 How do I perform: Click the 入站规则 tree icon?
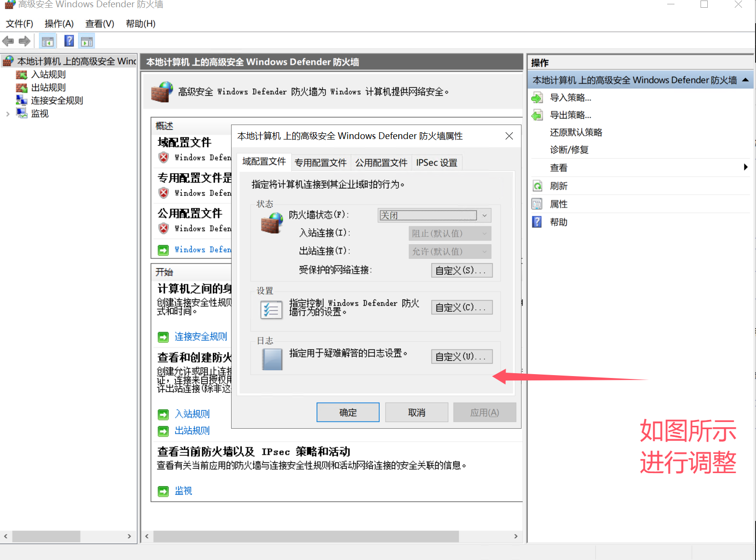tap(22, 74)
